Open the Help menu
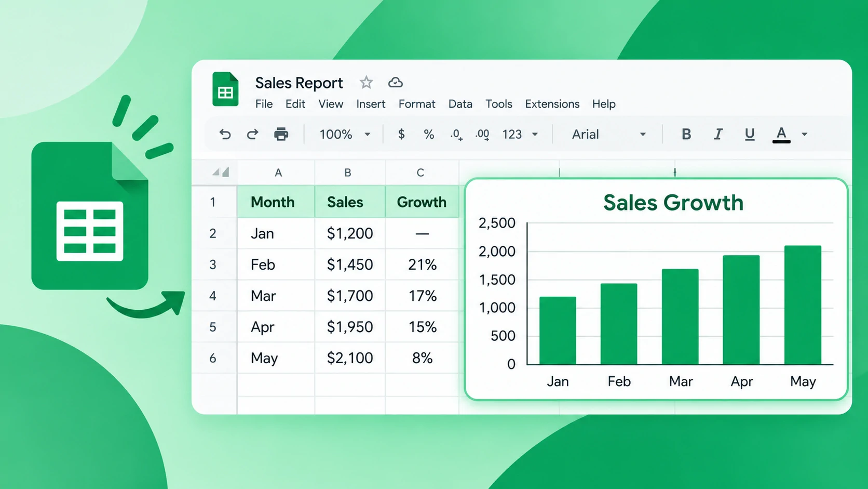 point(604,104)
